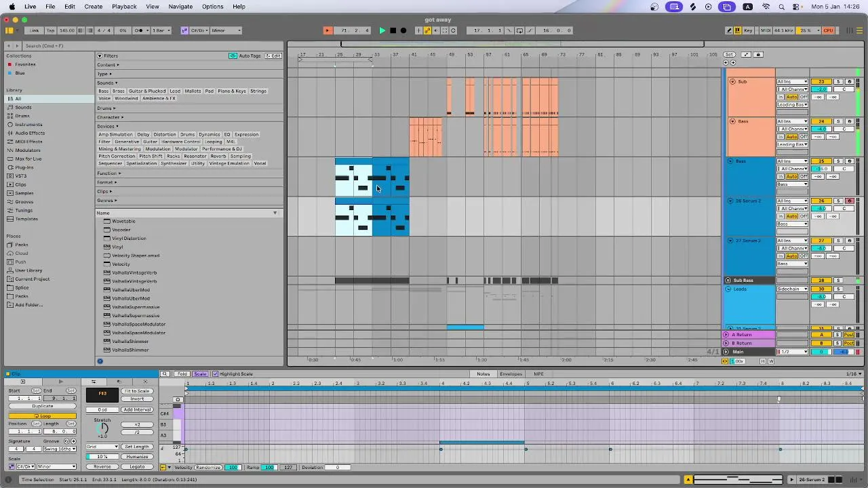Enable the Automation Arm key icon
868x488 pixels.
pyautogui.click(x=426, y=30)
